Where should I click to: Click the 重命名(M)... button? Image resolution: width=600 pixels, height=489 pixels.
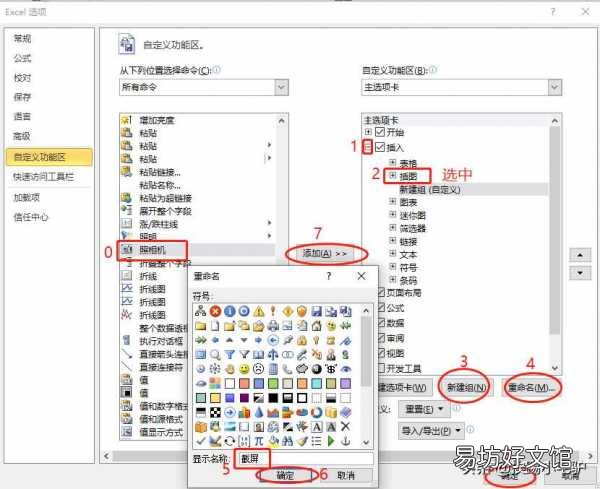531,388
